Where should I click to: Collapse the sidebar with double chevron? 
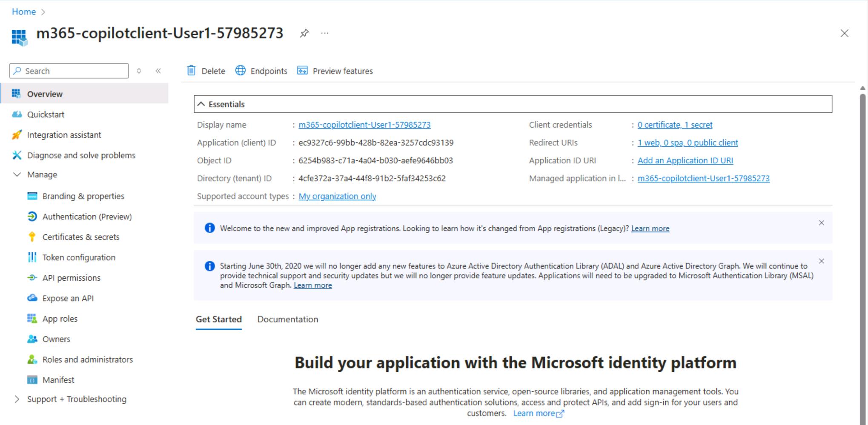(x=158, y=71)
